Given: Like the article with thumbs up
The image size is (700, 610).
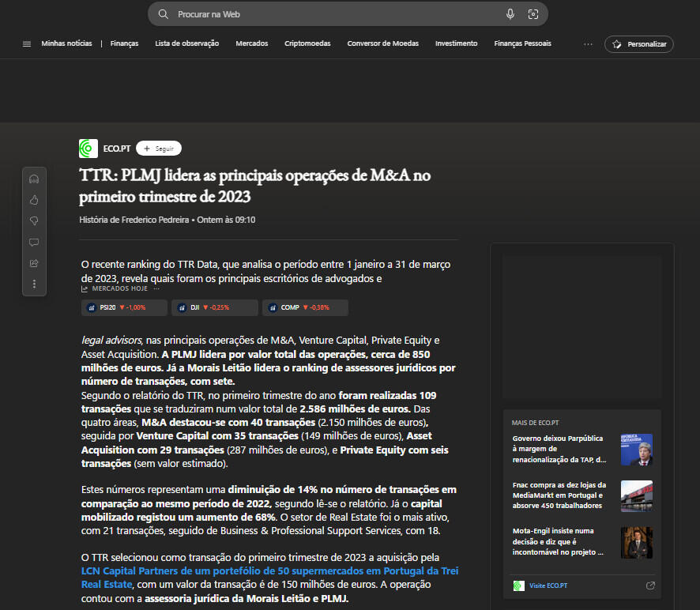Looking at the screenshot, I should [x=34, y=200].
